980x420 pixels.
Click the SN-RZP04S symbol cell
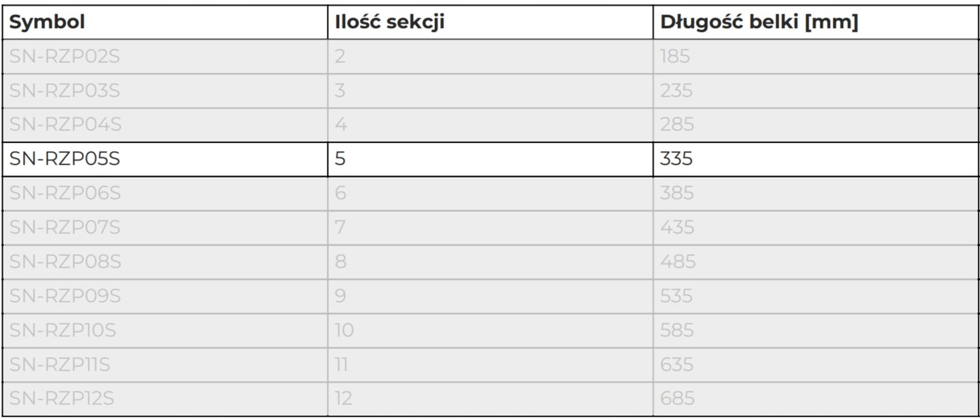coord(65,125)
